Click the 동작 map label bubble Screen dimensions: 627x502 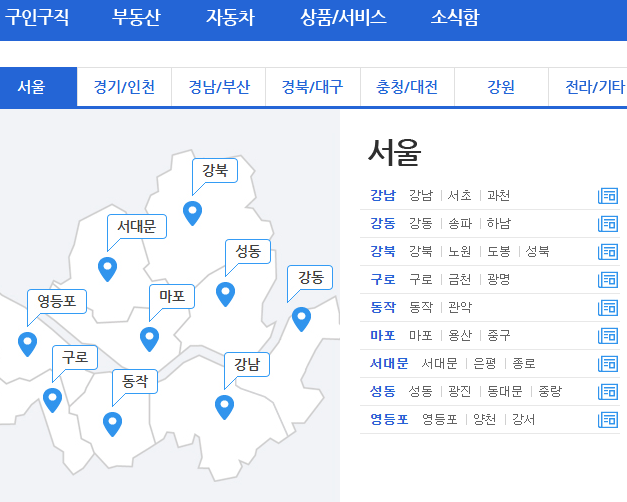coord(135,381)
